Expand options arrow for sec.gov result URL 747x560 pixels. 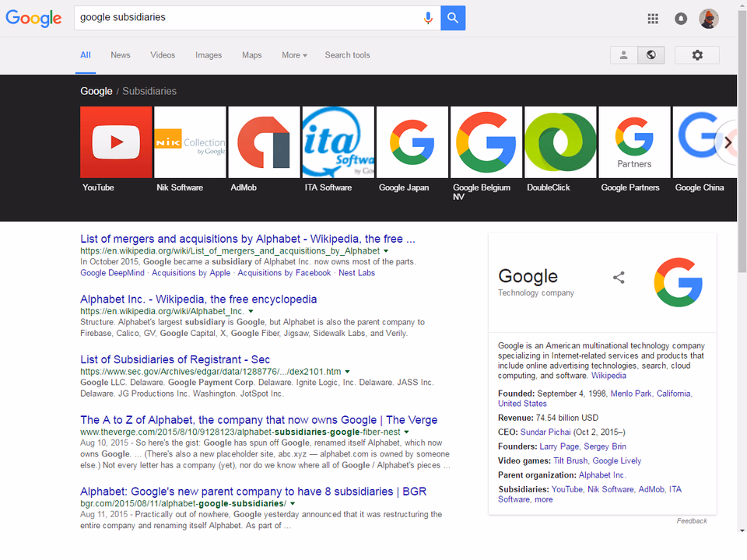coord(347,372)
